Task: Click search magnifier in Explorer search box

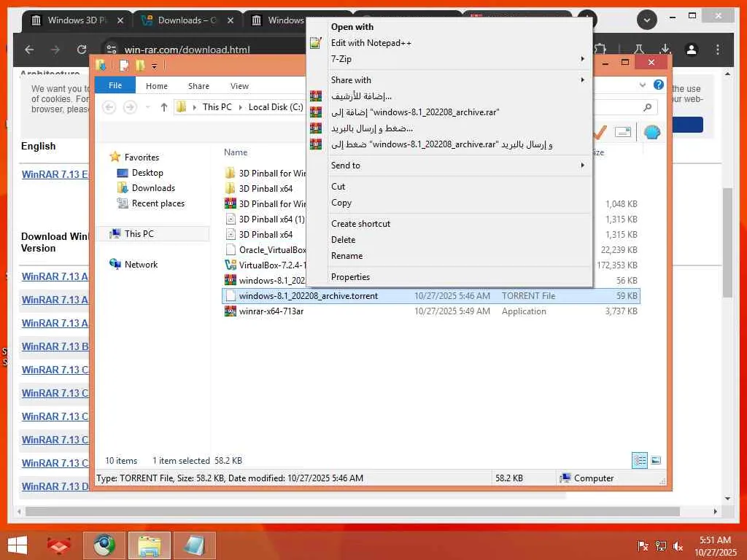Action: tap(647, 108)
